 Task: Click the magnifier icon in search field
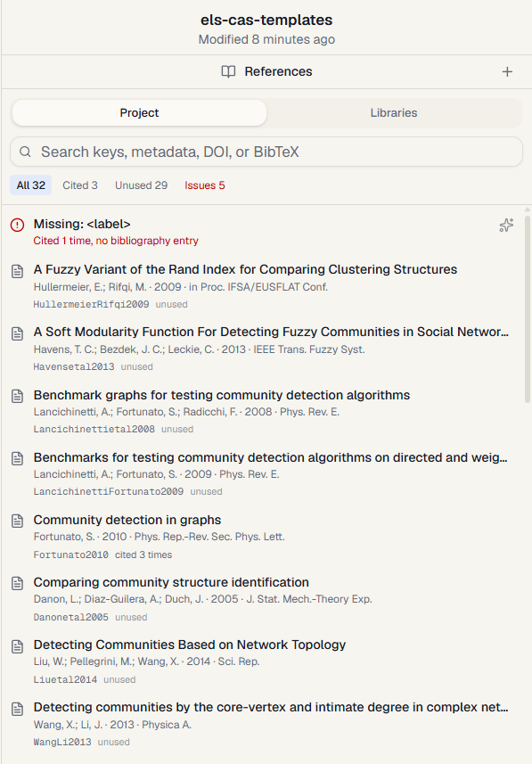[25, 152]
